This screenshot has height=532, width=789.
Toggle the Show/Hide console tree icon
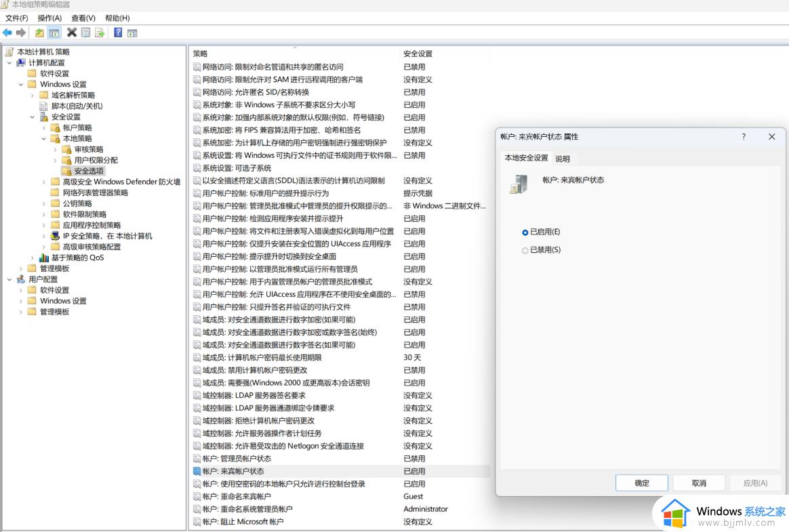point(54,33)
